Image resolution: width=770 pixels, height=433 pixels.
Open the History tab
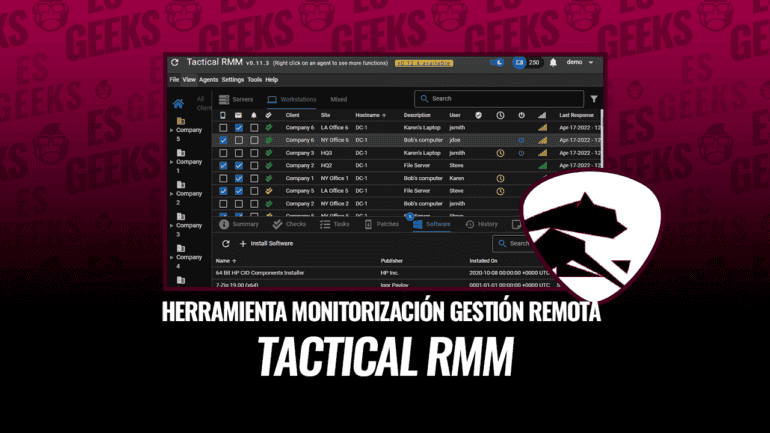(482, 224)
